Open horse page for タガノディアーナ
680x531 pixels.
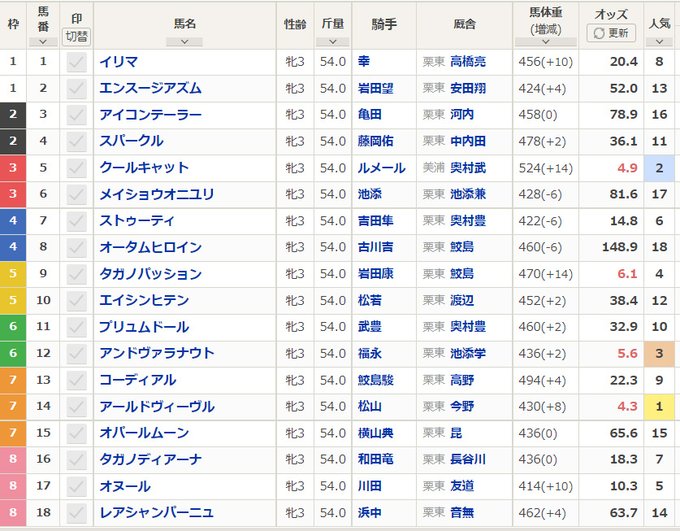(150, 459)
